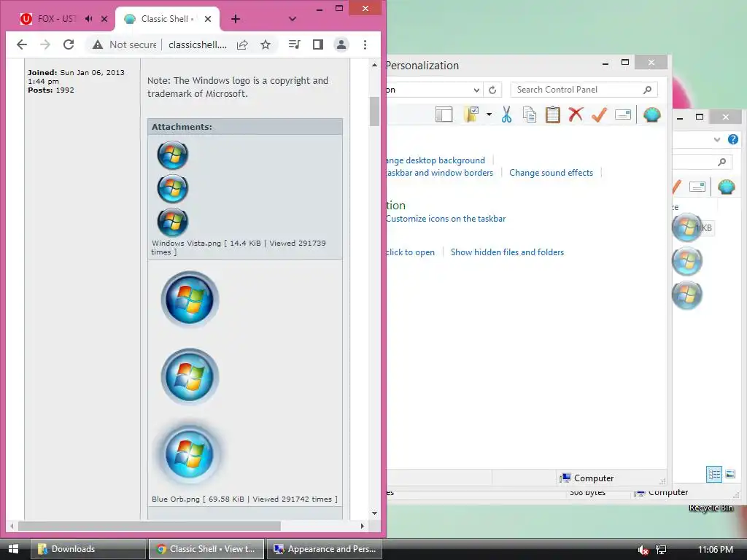Open glowing third Blue Orb image

tap(190, 454)
